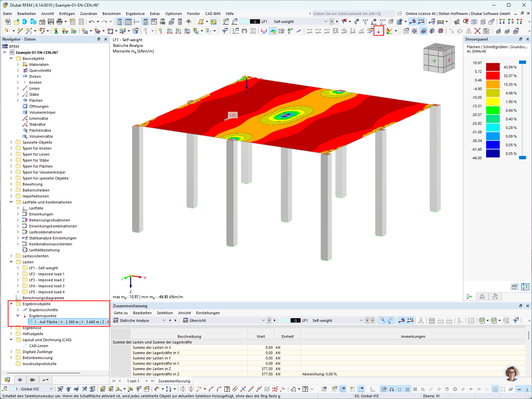This screenshot has width=532, height=399.
Task: Click the dark red 10.97 color swatch
Action: click(493, 67)
